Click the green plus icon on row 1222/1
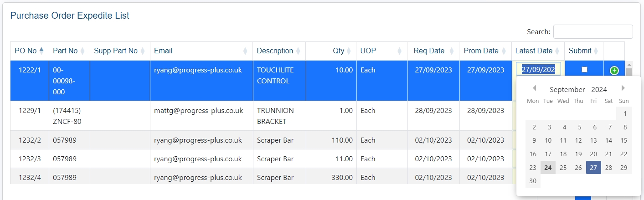The width and height of the screenshot is (644, 200). pos(614,71)
